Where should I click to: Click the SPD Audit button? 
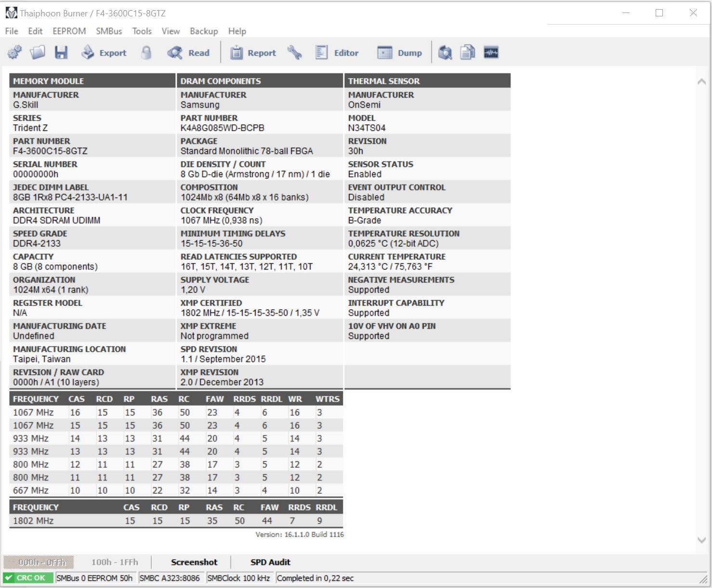click(270, 562)
